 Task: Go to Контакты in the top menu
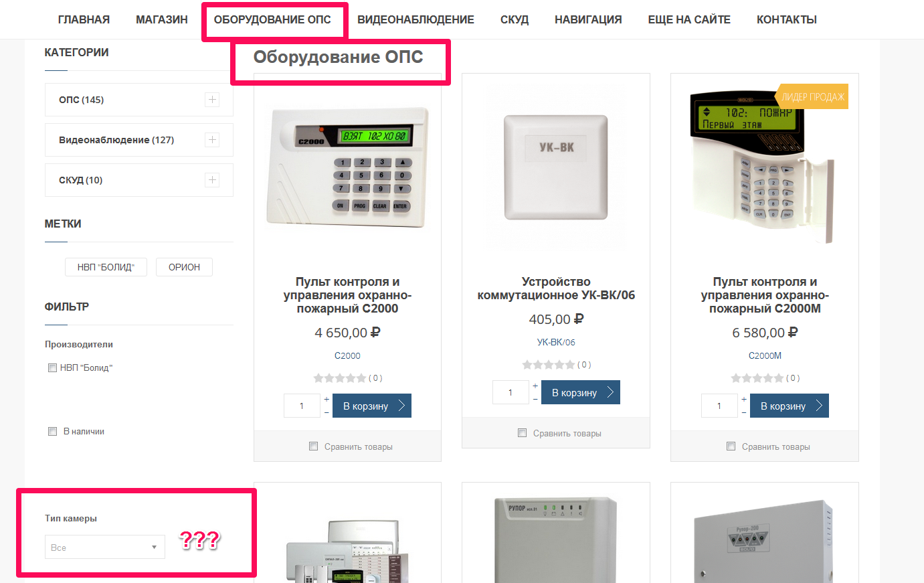(787, 19)
